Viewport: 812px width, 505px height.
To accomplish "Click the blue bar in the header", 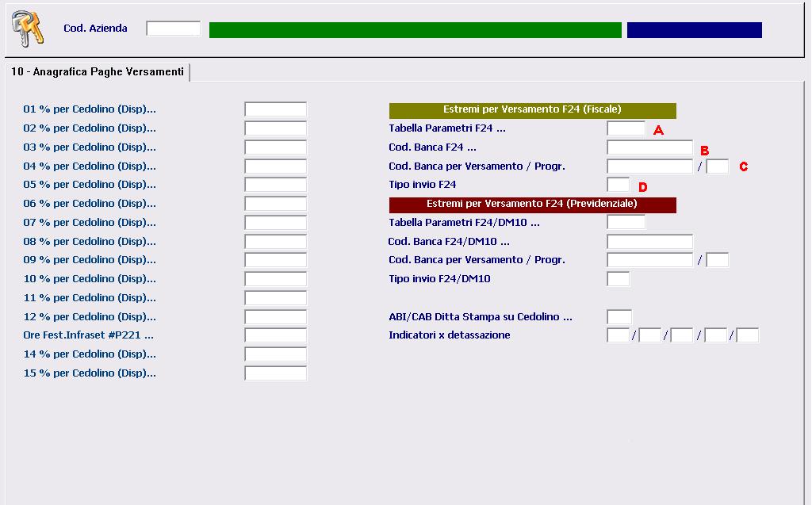I will [x=694, y=30].
